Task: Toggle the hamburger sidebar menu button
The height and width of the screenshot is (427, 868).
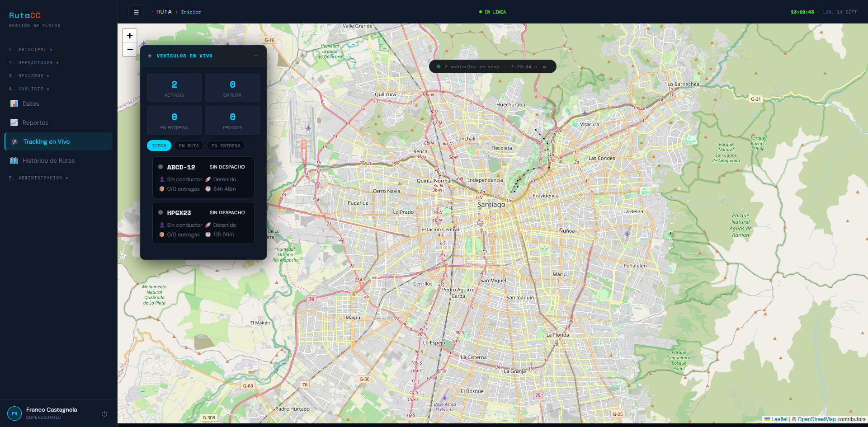Action: (x=136, y=12)
